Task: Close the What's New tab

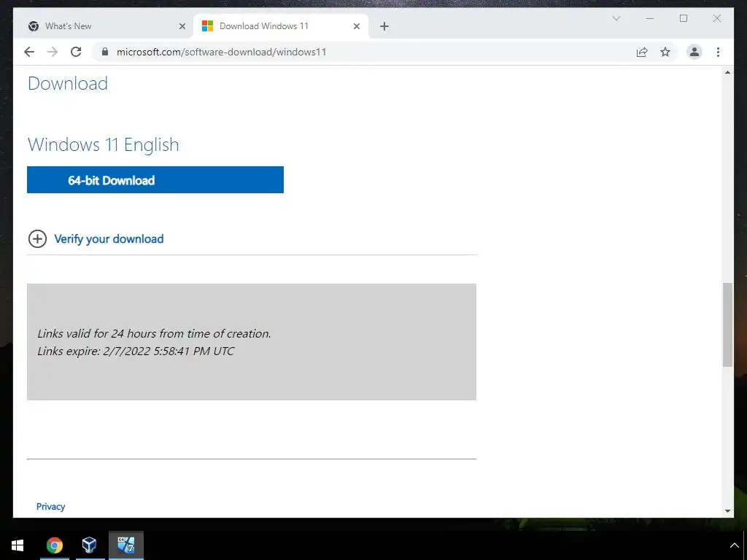Action: (x=182, y=26)
